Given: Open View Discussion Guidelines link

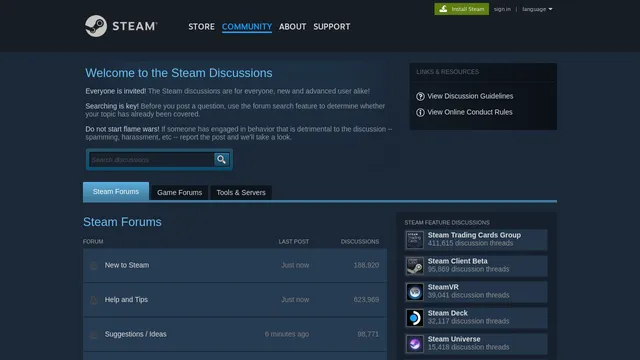Looking at the screenshot, I should coord(470,96).
